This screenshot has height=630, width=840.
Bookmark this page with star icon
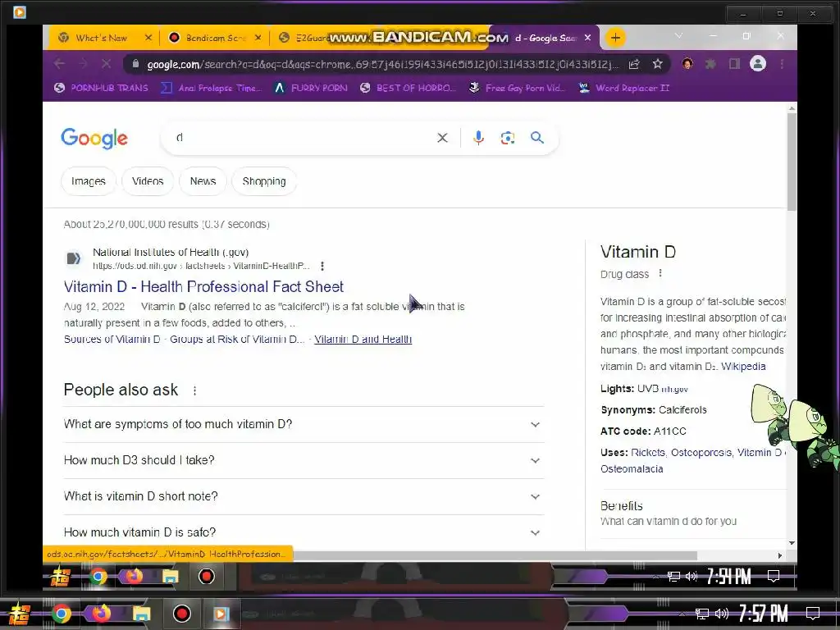click(657, 64)
